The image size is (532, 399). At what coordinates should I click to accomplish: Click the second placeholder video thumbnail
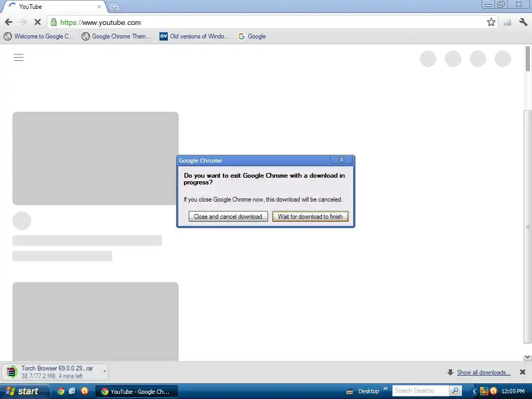point(96,321)
